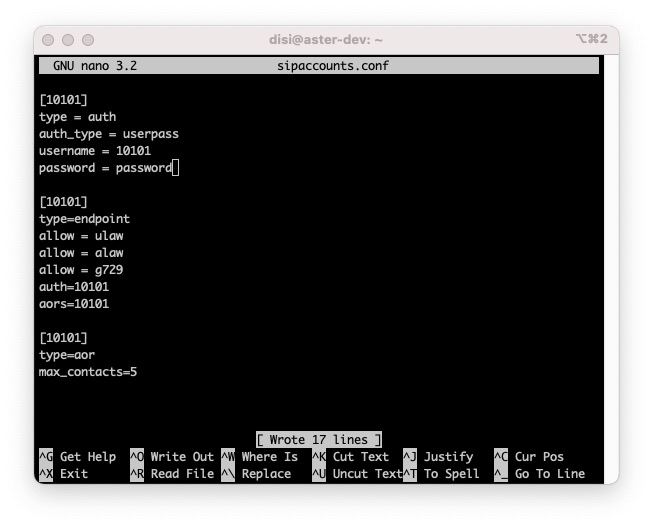This screenshot has width=653, height=526.
Task: Click the ^W Where Is shortcut
Action: click(259, 457)
